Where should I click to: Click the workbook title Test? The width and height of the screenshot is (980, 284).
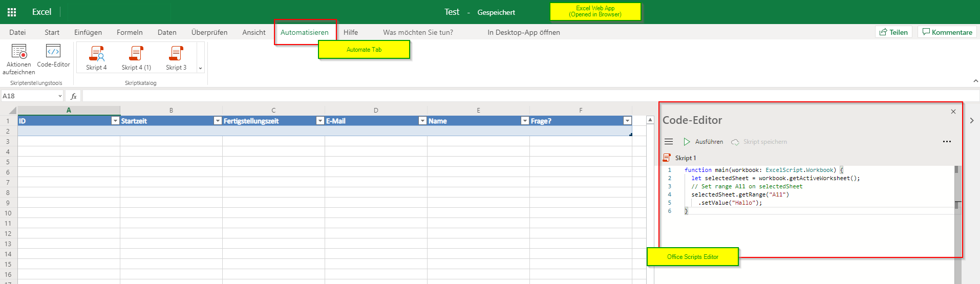pos(452,12)
